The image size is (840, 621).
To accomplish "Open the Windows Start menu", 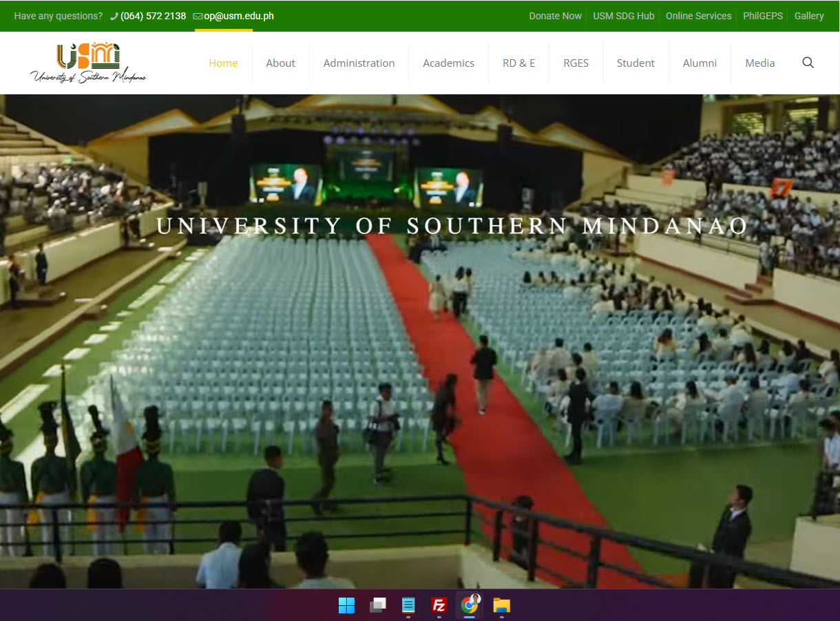I will (346, 605).
